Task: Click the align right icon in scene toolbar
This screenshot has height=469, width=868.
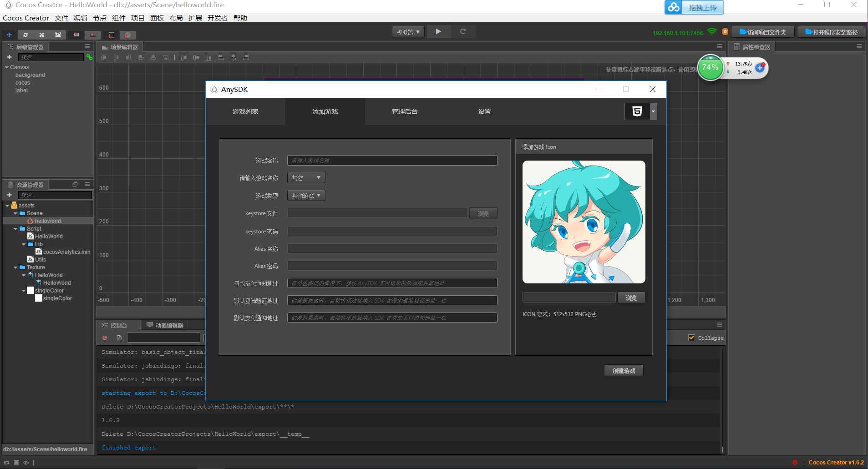Action: (165, 57)
